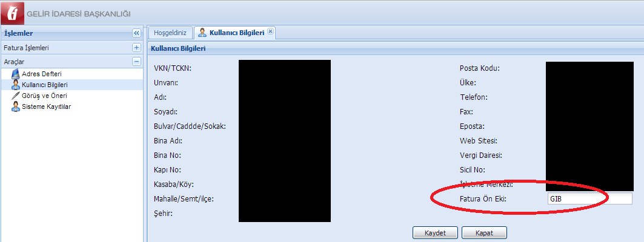The image size is (644, 242).
Task: Click the Kaydet button
Action: (x=435, y=232)
